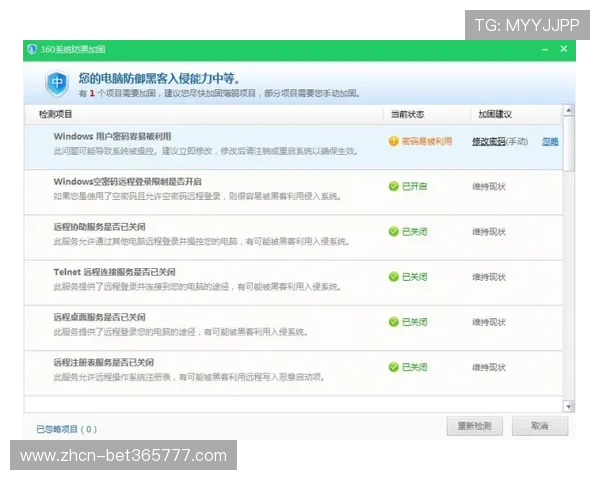Click 已关闭 status in 远程注册表服务 row
Viewport: 600px width, 480px height.
pos(414,367)
